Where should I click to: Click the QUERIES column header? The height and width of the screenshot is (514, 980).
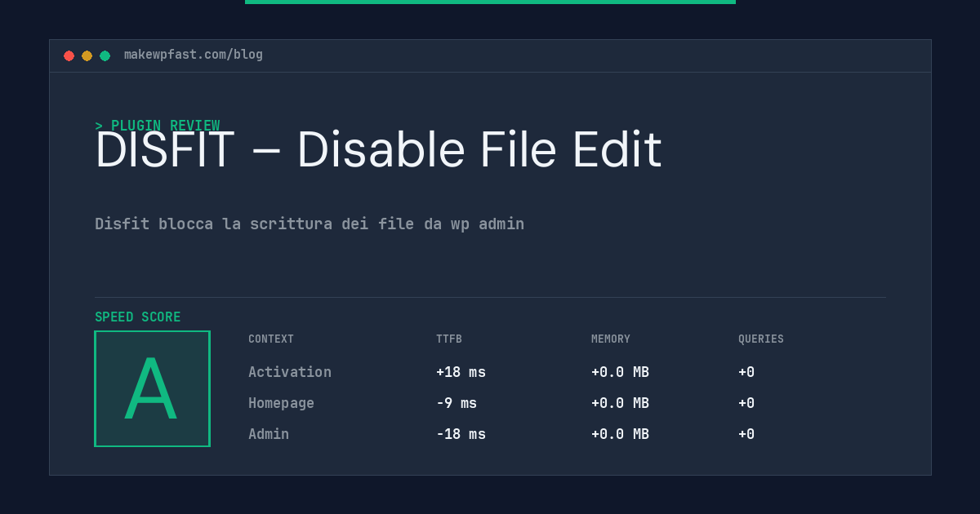761,339
